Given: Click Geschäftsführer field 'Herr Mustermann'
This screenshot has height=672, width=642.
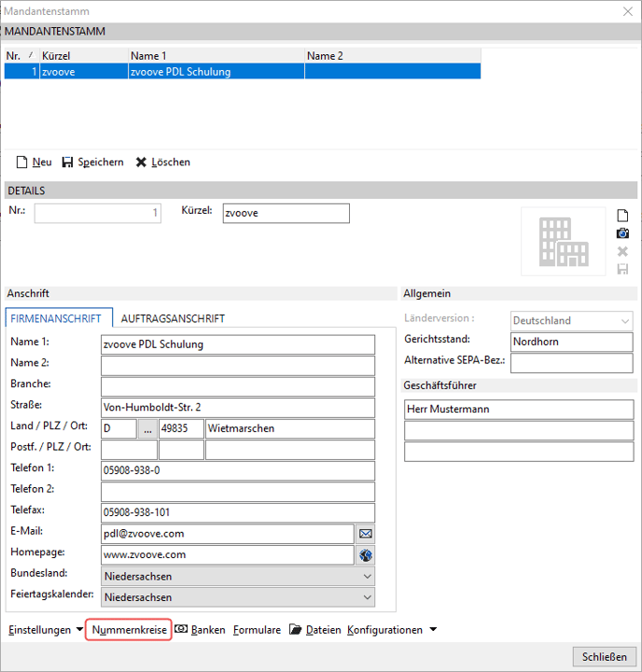Looking at the screenshot, I should pos(519,410).
